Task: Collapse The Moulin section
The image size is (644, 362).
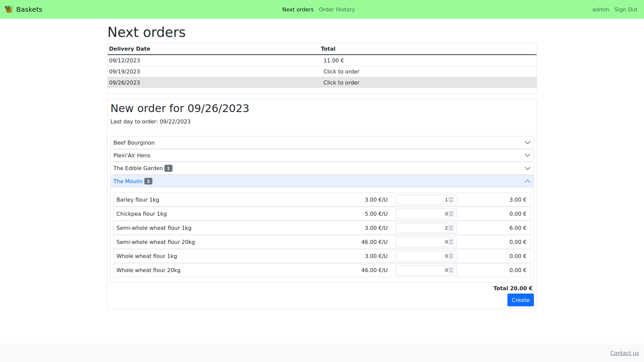Action: click(527, 181)
